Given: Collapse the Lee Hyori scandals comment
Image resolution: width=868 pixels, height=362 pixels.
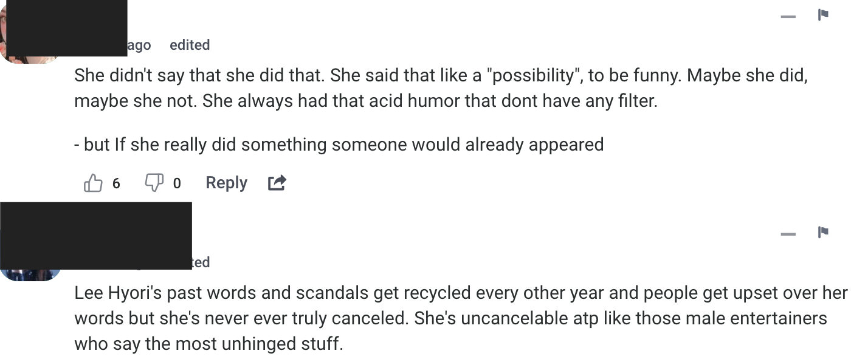Looking at the screenshot, I should (x=788, y=233).
